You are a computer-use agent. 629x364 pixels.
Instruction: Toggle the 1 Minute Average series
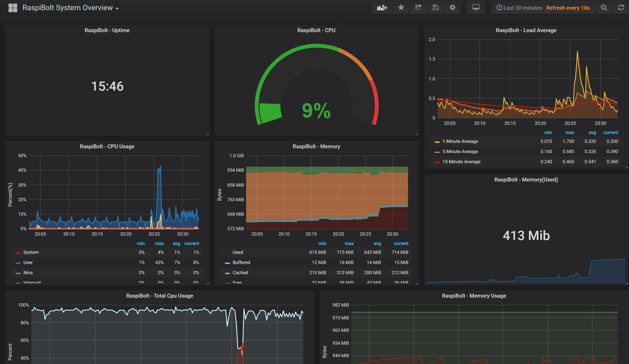(x=460, y=141)
